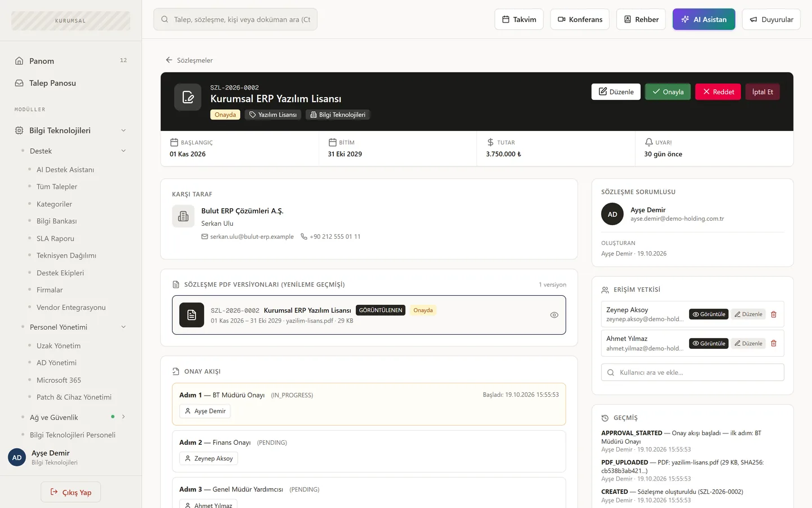Viewport: 812px width, 508px height.
Task: Open Duyurular announcements
Action: (x=771, y=19)
